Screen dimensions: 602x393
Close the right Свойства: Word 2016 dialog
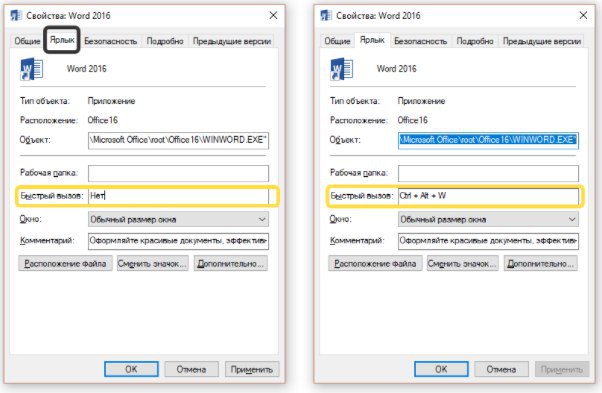point(583,15)
